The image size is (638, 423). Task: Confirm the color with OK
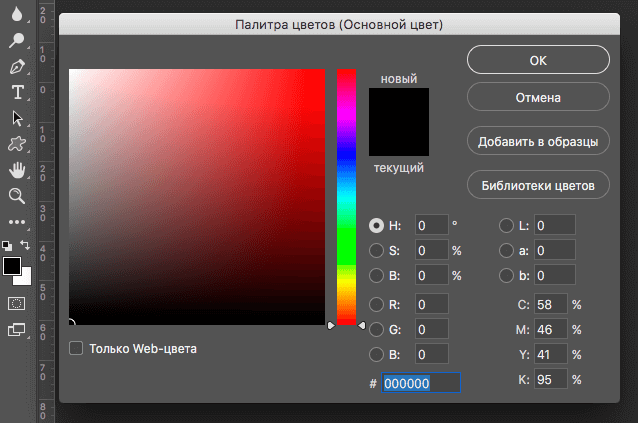pyautogui.click(x=538, y=60)
